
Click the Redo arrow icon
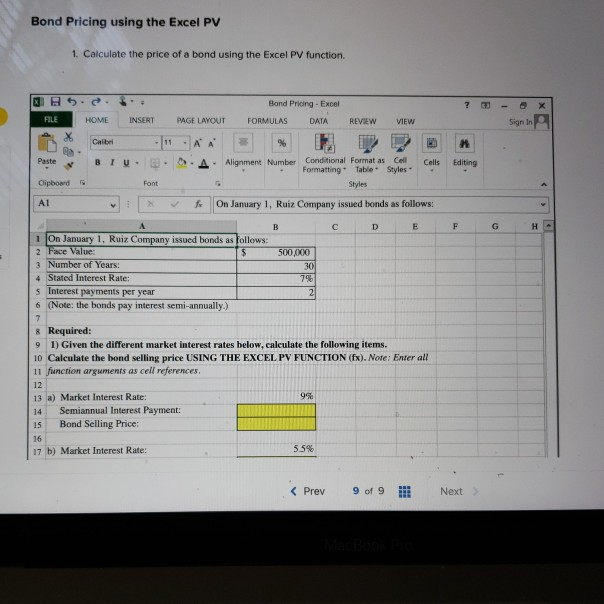pos(96,102)
